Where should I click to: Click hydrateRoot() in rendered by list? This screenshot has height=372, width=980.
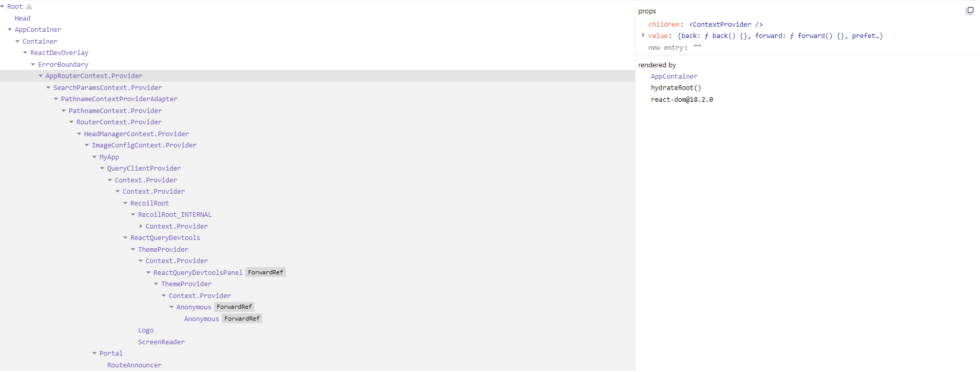676,87
